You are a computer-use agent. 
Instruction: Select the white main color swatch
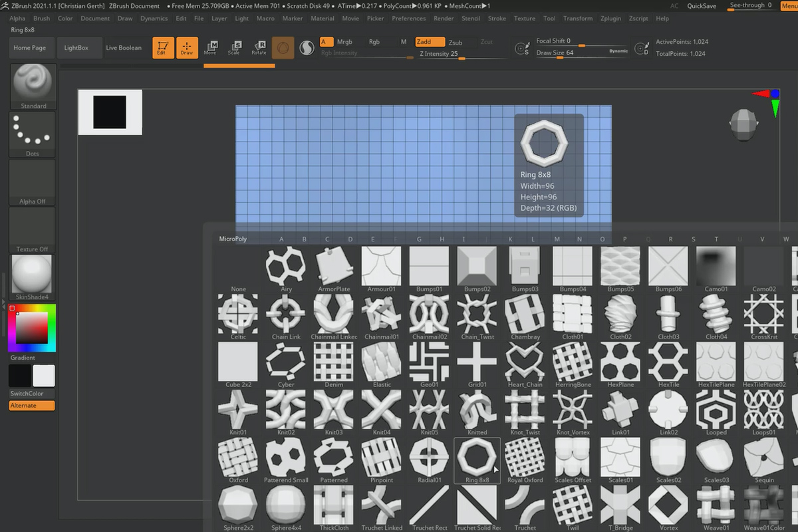(44, 376)
